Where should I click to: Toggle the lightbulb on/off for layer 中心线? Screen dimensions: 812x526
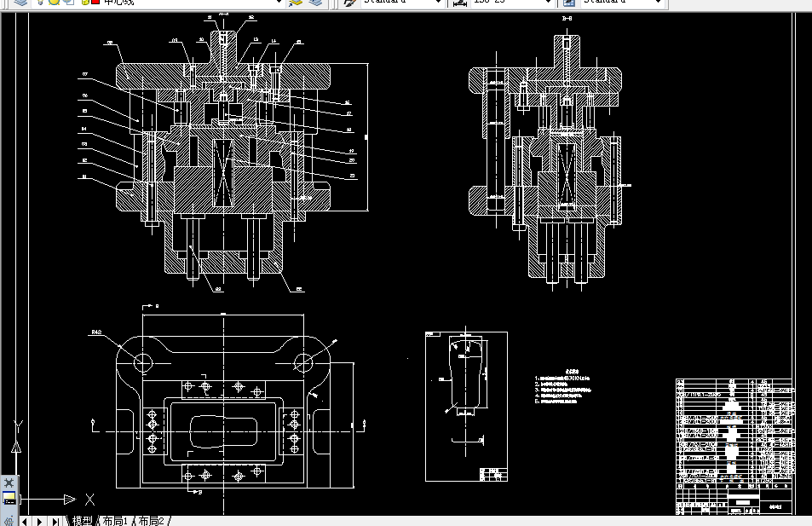40,2
